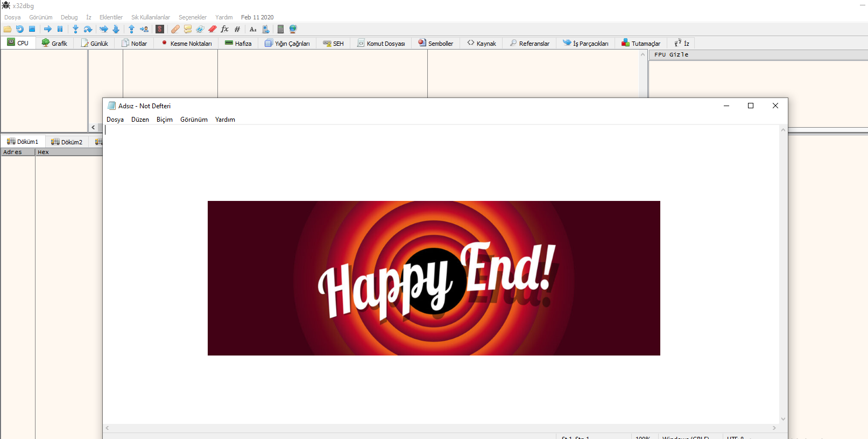
Task: Open the Kaynak tab
Action: [x=482, y=43]
